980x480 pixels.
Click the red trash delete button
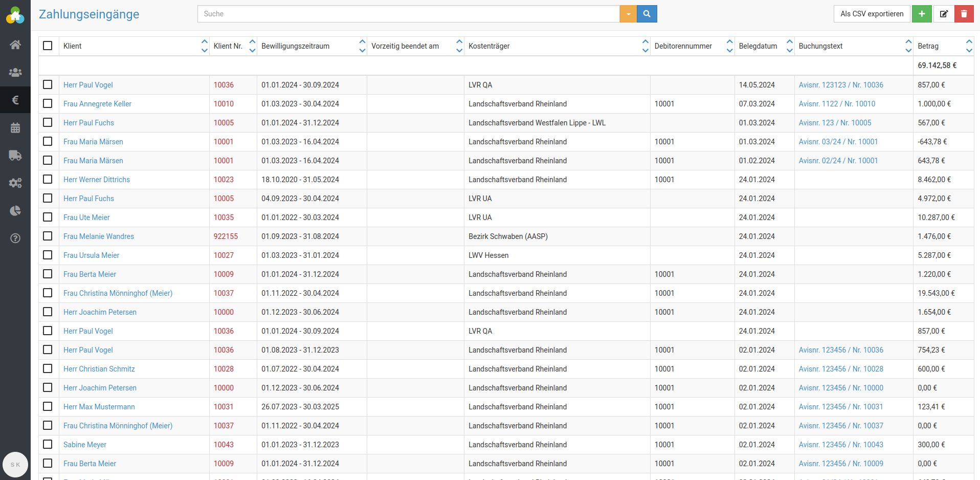(964, 14)
